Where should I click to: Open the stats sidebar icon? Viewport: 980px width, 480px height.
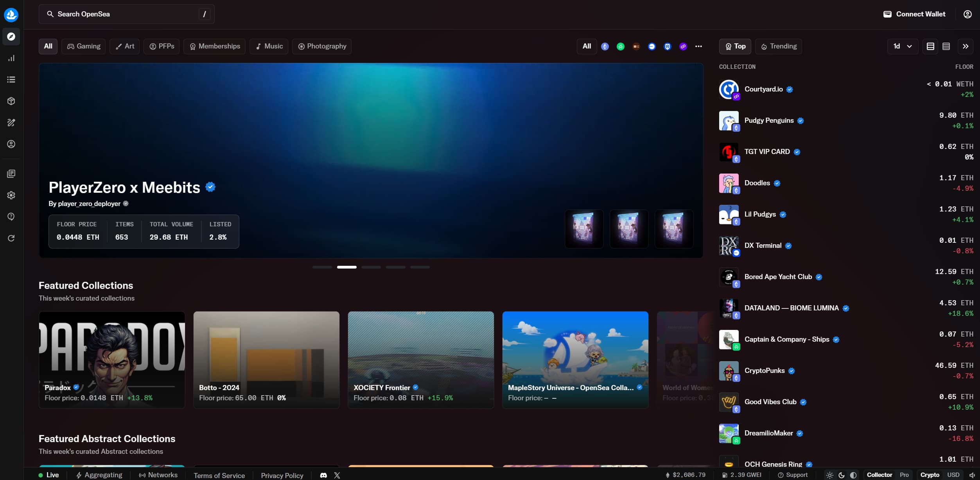click(x=11, y=58)
